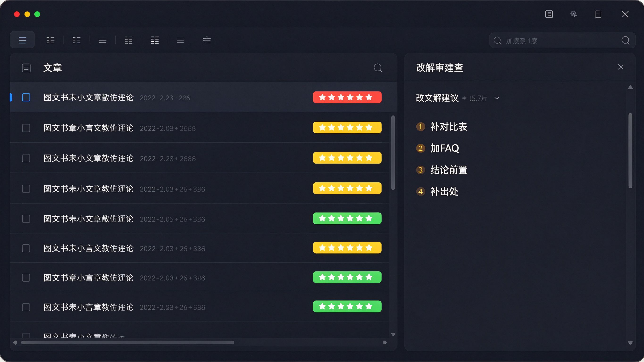Click the rightmost toolbar icon with vertical bar
Screen dimensions: 644x362
click(x=206, y=40)
